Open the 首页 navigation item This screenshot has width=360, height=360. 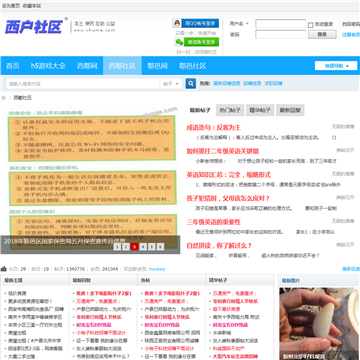(x=13, y=66)
